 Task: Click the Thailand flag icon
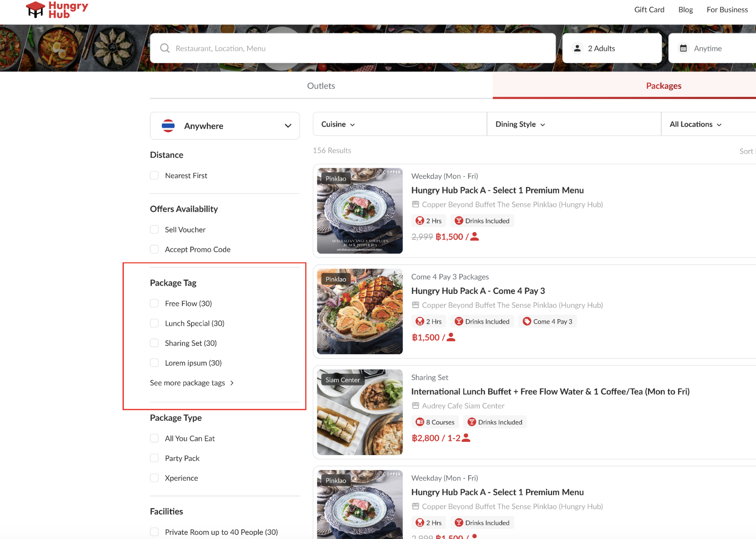(x=168, y=126)
